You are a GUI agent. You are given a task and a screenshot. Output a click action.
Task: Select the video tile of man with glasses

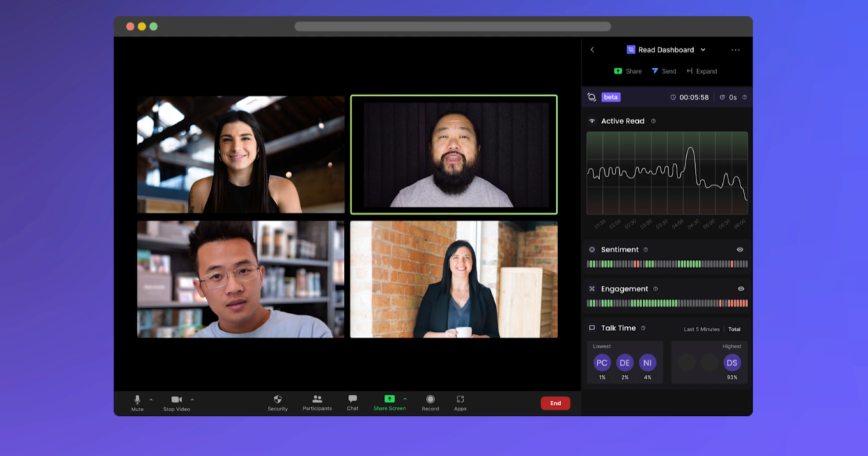point(241,279)
